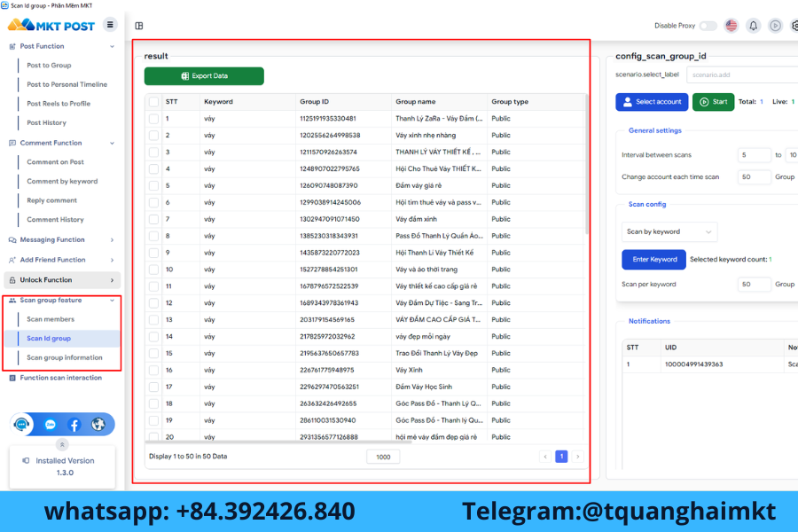Expand the Messaging Function section

[x=53, y=239]
